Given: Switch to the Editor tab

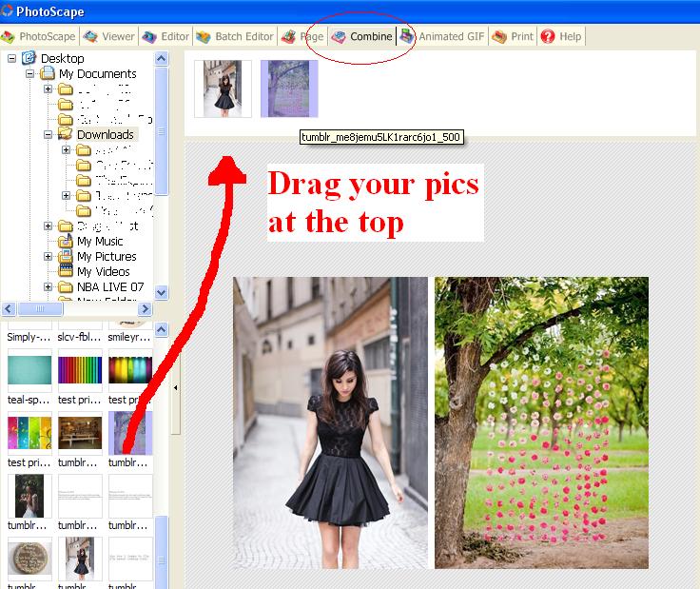Looking at the screenshot, I should point(165,36).
